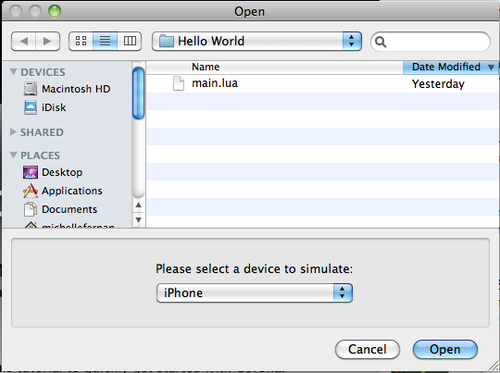Open the Hello World folder path dropdown

click(257, 41)
